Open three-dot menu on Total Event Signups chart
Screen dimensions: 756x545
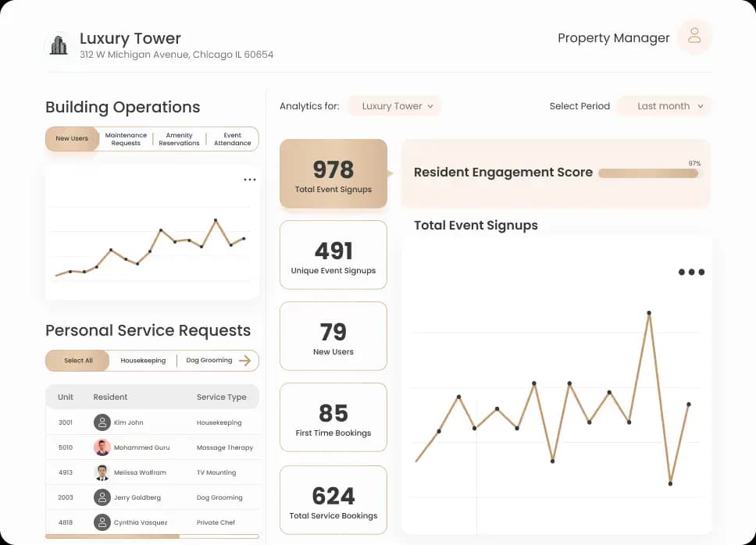click(x=691, y=272)
